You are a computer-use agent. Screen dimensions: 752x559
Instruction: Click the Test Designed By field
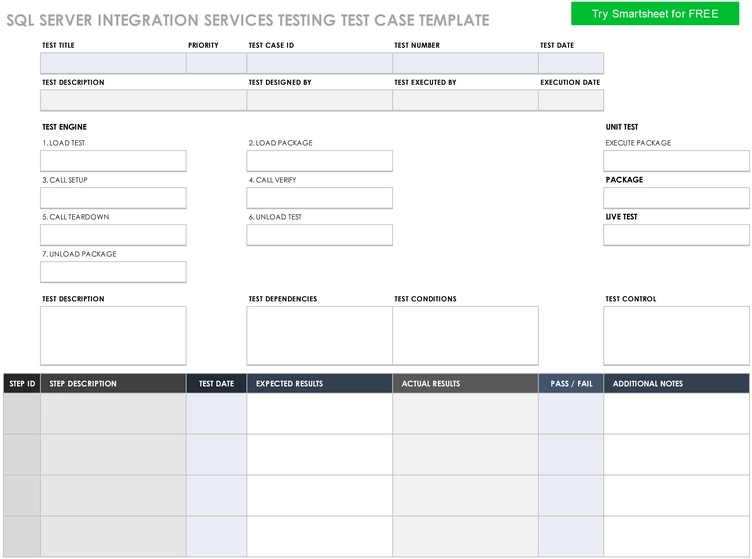[319, 101]
